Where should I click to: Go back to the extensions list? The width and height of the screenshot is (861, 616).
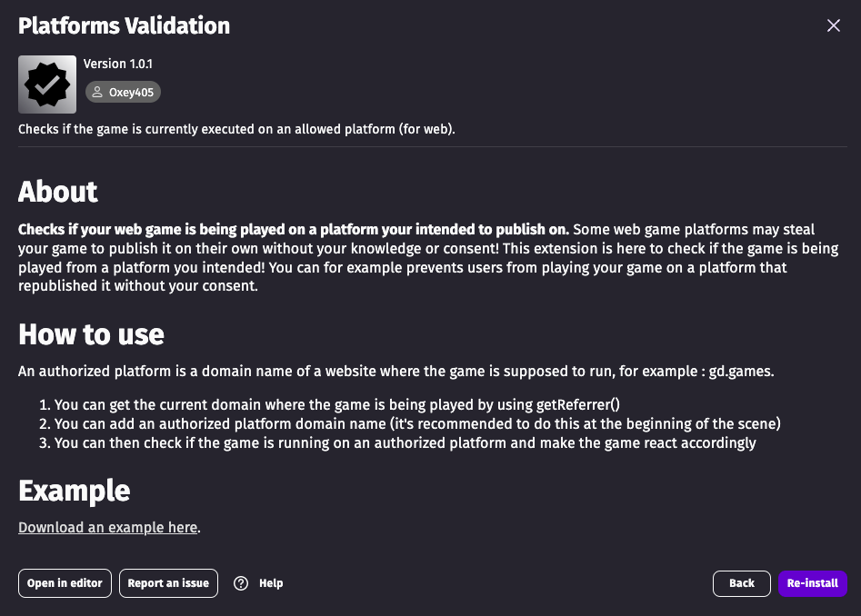[x=741, y=583]
